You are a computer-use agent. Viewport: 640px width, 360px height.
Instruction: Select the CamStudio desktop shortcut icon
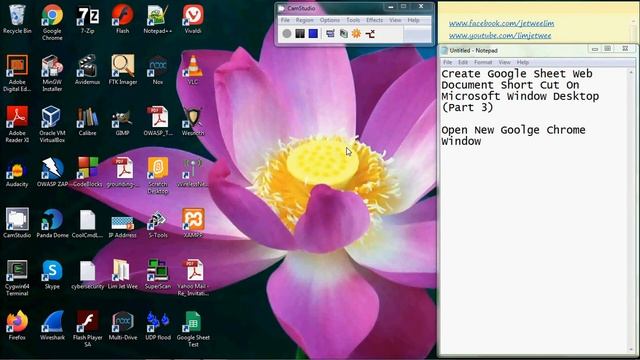(17, 224)
